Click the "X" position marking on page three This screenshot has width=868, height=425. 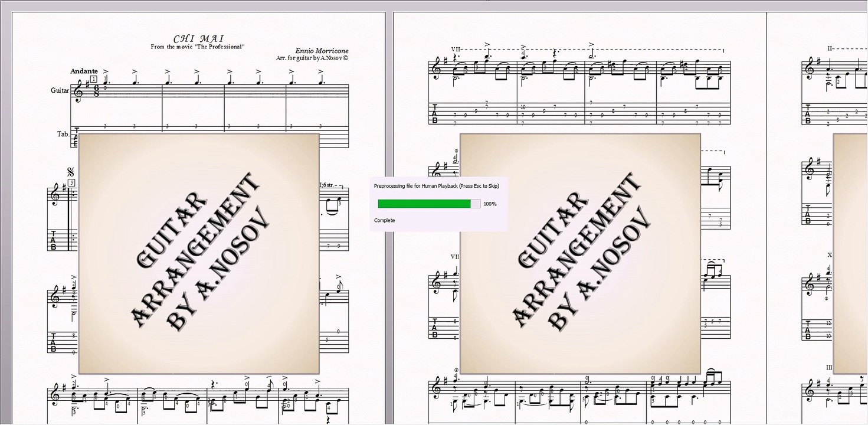(x=830, y=255)
